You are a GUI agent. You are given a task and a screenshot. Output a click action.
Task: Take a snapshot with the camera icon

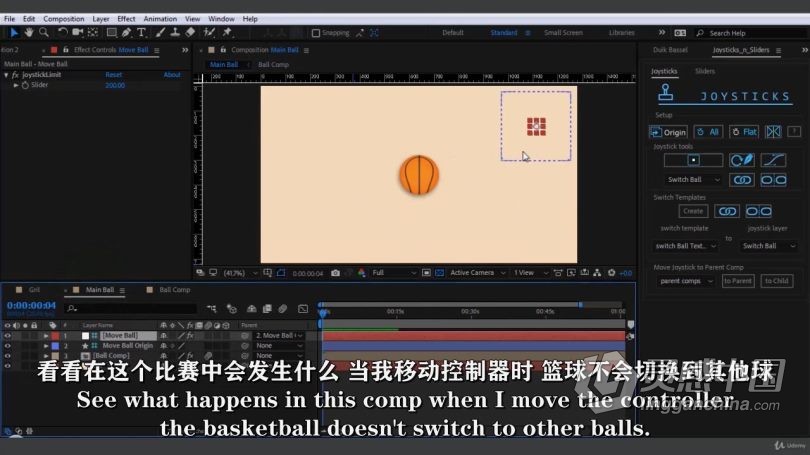coord(335,273)
